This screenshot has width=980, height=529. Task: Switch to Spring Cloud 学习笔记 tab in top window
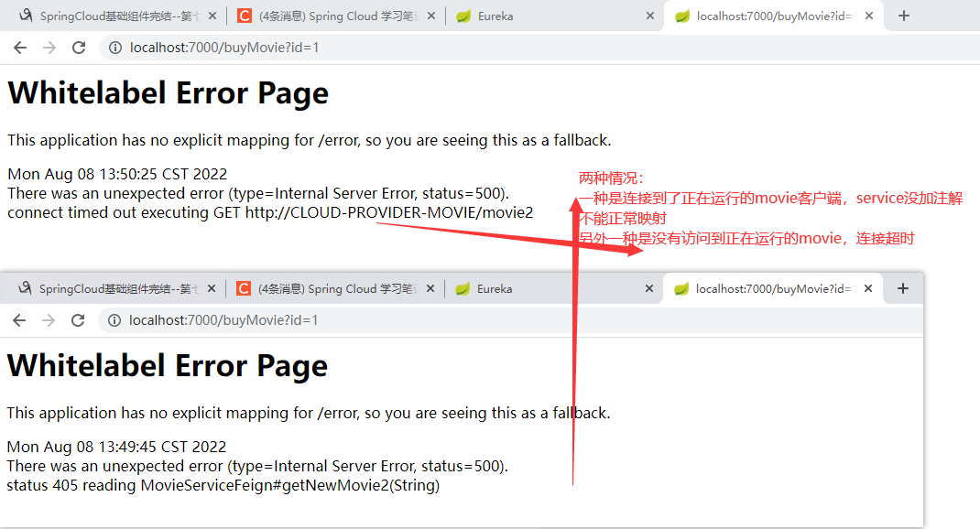click(x=334, y=16)
